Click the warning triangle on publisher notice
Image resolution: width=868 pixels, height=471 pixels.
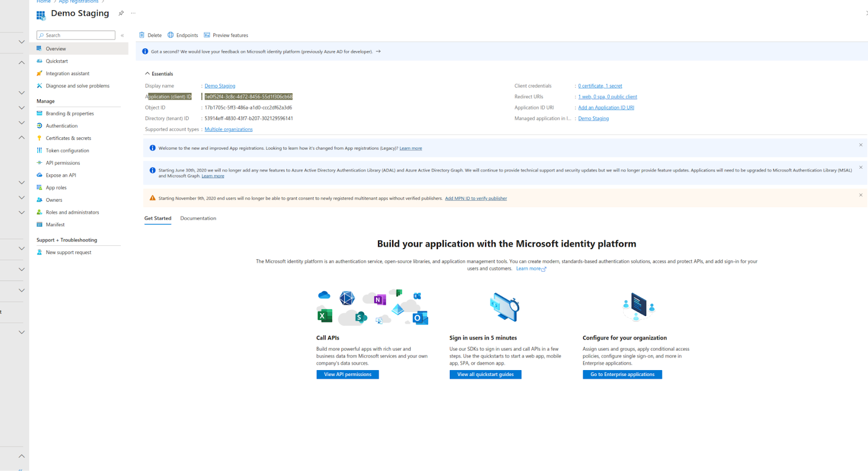click(152, 198)
